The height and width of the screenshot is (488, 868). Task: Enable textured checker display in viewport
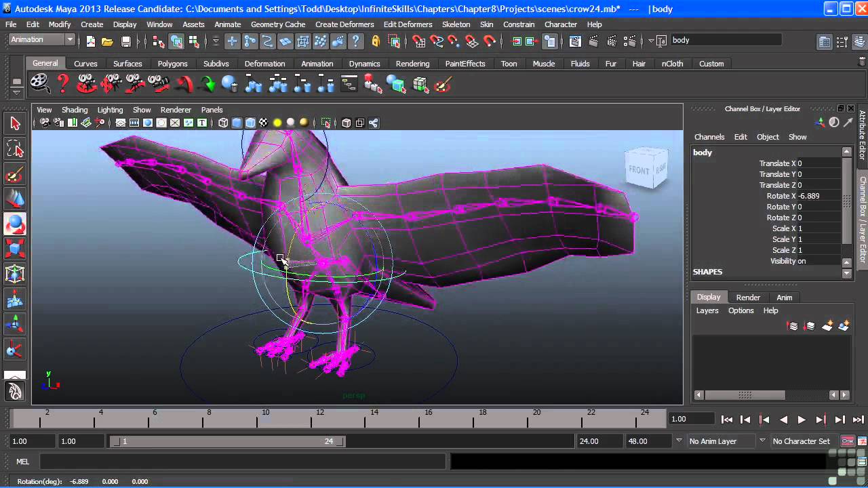[263, 123]
